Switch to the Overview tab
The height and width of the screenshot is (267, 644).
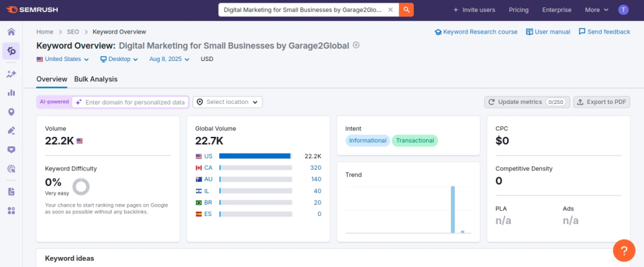52,79
